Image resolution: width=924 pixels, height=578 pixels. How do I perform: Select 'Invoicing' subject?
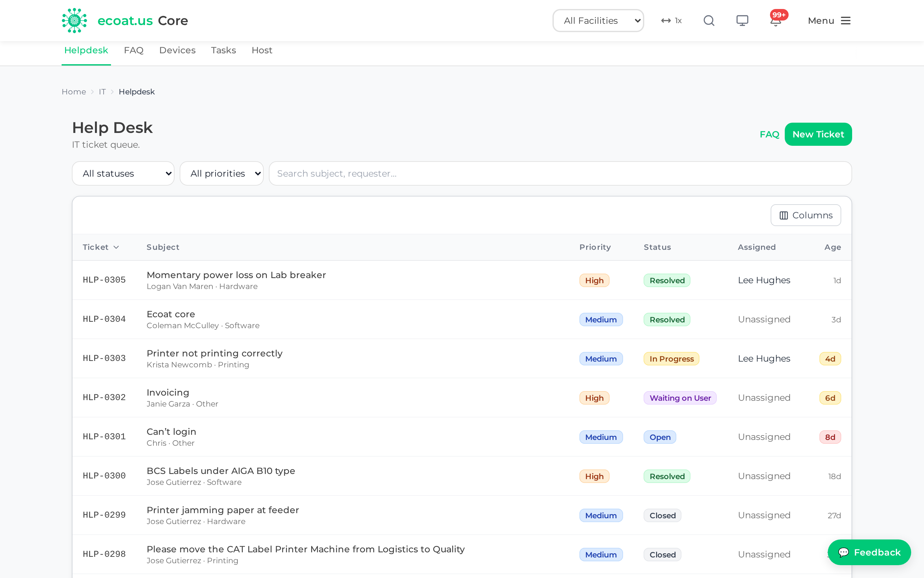pyautogui.click(x=168, y=393)
